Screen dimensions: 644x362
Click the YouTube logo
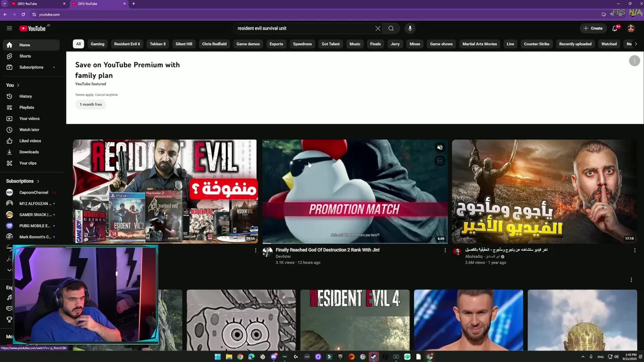[x=33, y=28]
